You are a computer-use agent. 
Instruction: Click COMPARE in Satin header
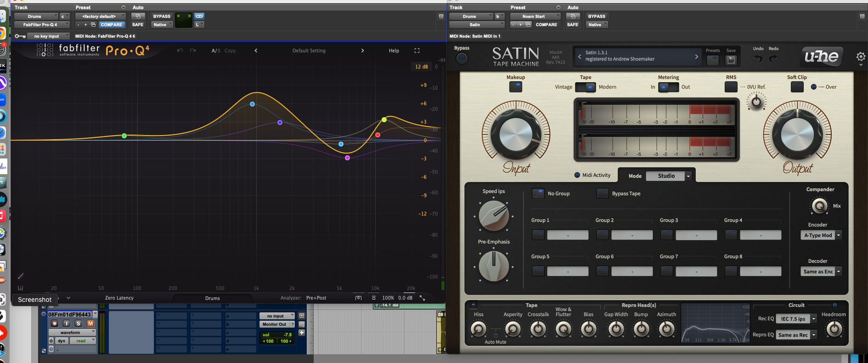click(x=547, y=25)
